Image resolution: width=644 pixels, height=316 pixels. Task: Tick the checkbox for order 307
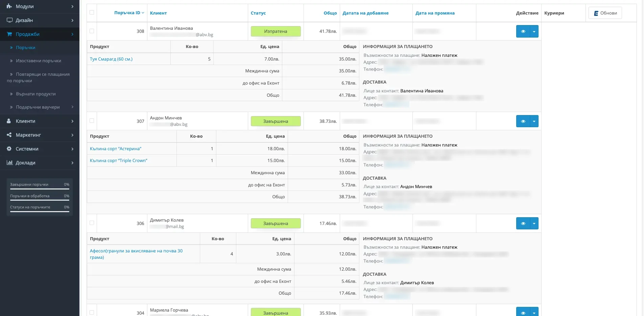coord(92,120)
